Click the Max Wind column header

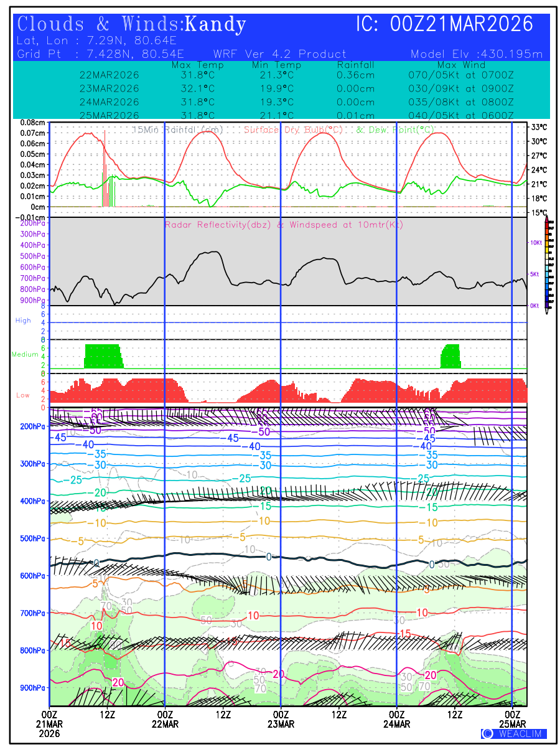click(460, 65)
